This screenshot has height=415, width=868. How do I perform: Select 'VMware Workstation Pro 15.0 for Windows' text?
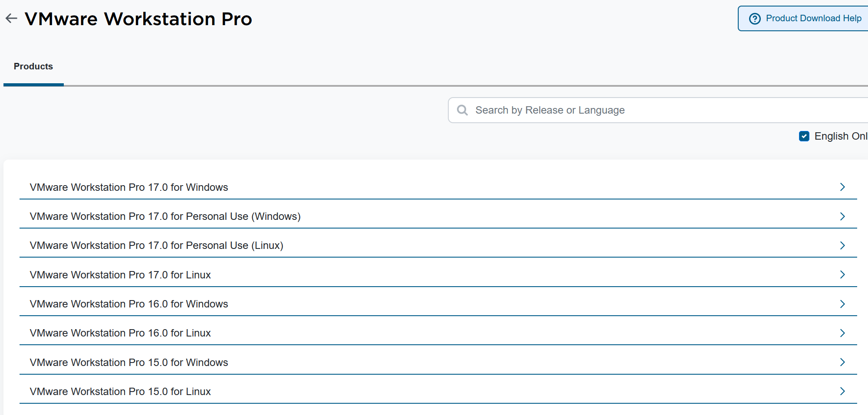(x=129, y=363)
